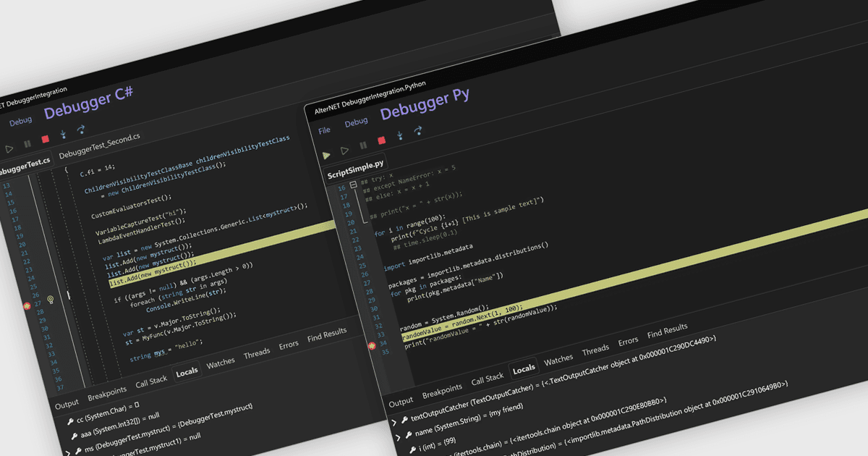The height and width of the screenshot is (456, 868).
Task: Click the 'random = System.Random();' code line
Action: coord(445,318)
